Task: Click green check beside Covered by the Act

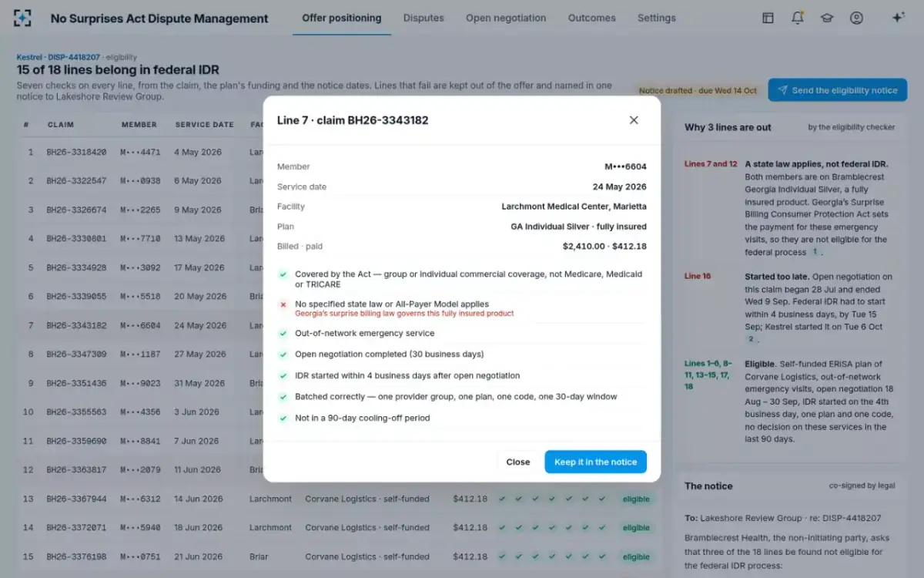Action: [x=283, y=274]
